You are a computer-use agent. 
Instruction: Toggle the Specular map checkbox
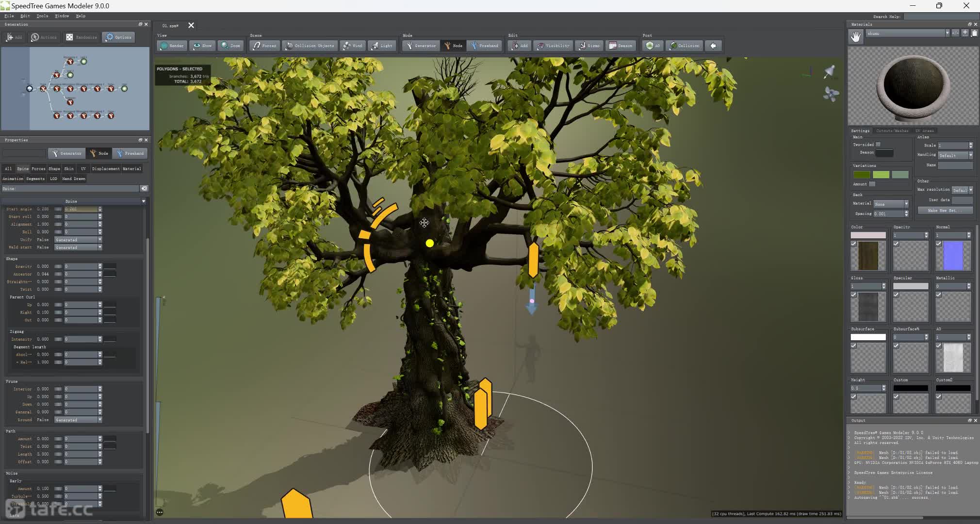(896, 295)
